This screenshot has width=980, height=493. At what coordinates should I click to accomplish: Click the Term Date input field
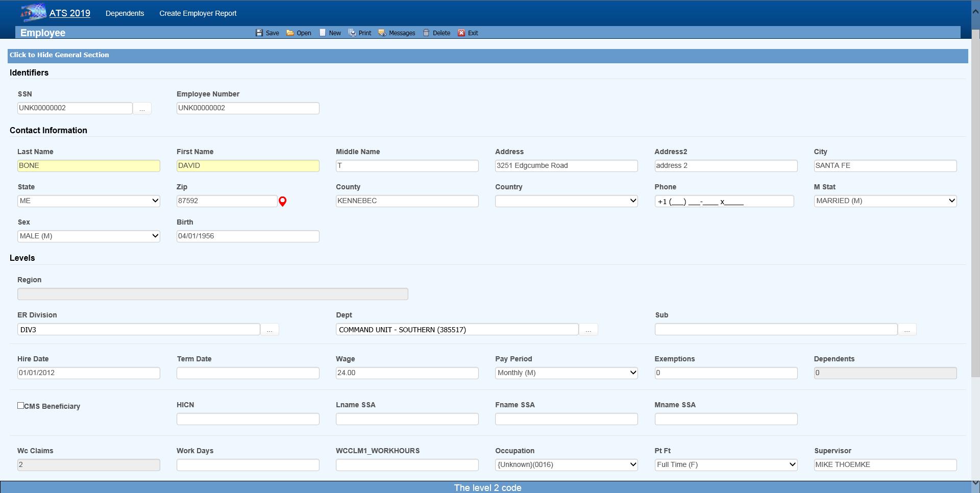tap(248, 373)
